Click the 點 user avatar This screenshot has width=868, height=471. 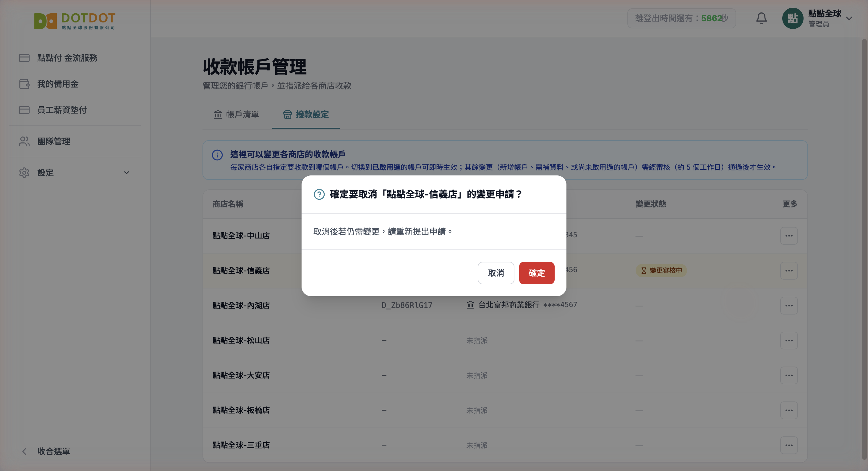pyautogui.click(x=793, y=18)
